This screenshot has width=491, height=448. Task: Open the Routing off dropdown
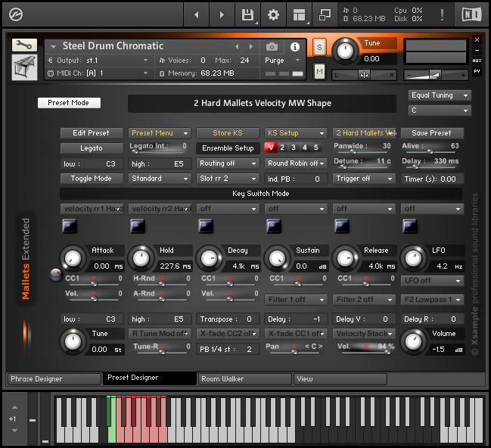[x=228, y=163]
